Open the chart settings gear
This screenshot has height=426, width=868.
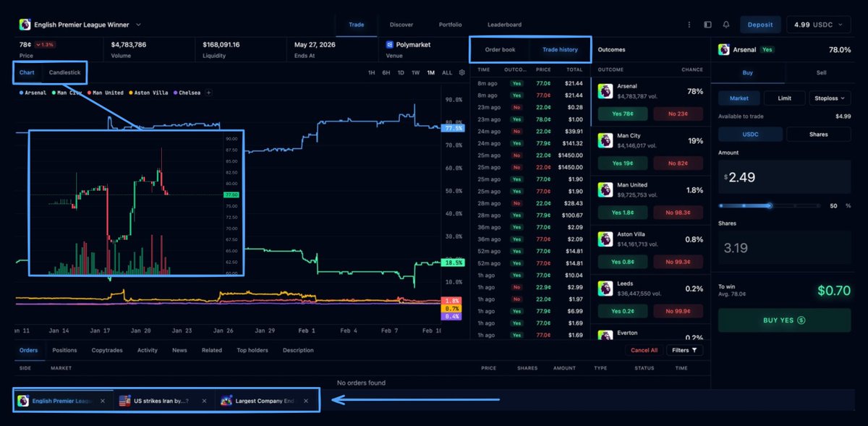(x=463, y=73)
